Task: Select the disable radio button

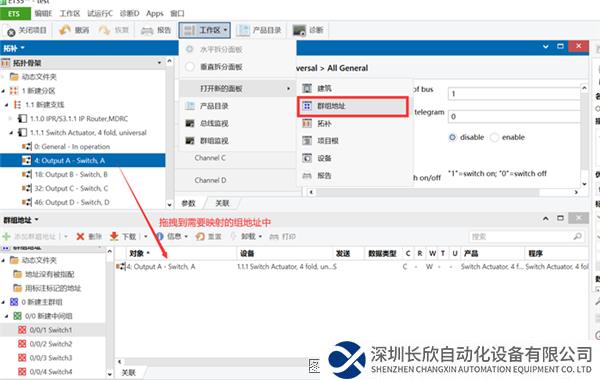Action: [452, 137]
